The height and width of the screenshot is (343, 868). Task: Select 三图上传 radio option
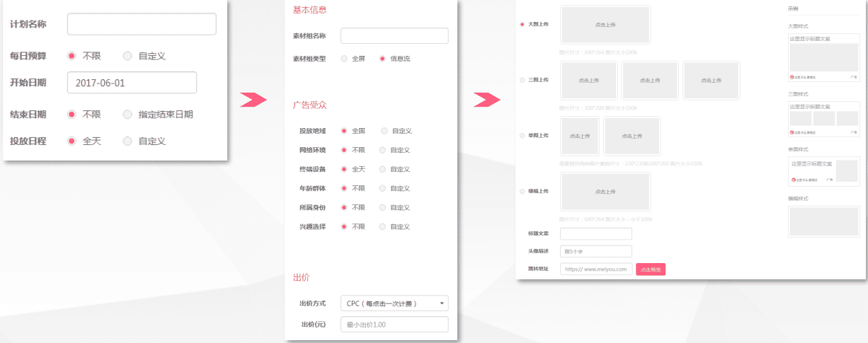522,80
